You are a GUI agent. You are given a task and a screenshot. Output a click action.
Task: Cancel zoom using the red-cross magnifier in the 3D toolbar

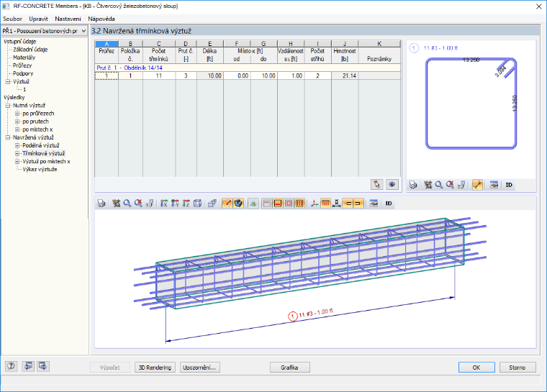(138, 204)
